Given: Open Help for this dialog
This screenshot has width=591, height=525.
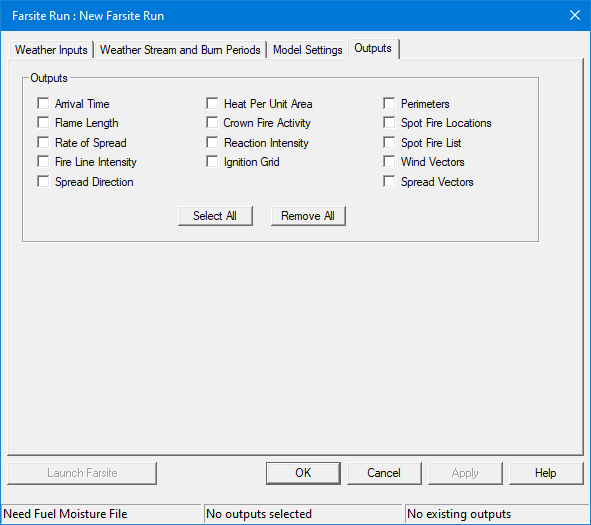Looking at the screenshot, I should pyautogui.click(x=546, y=473).
